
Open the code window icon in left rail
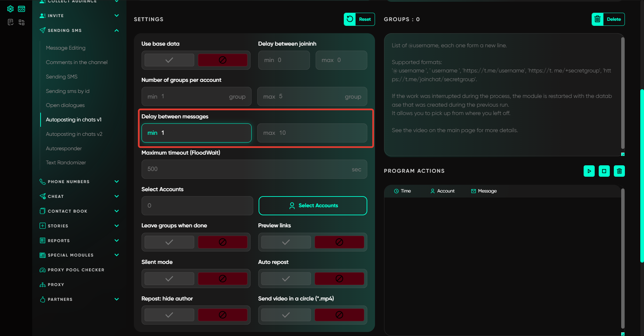(x=21, y=9)
